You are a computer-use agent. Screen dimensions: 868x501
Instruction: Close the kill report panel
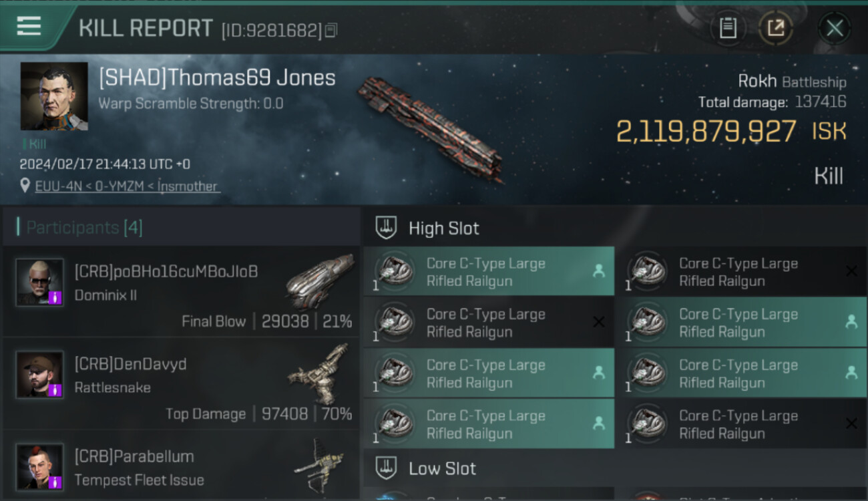tap(835, 28)
